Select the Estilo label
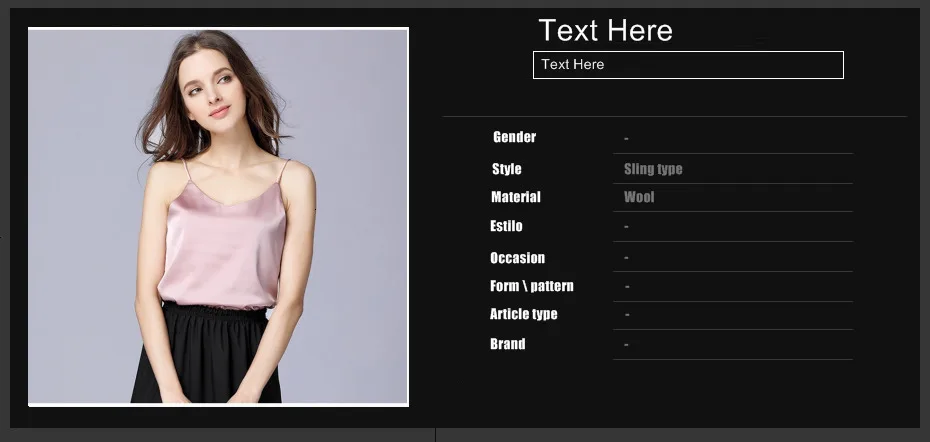Screen dimensions: 930x442 (506, 226)
